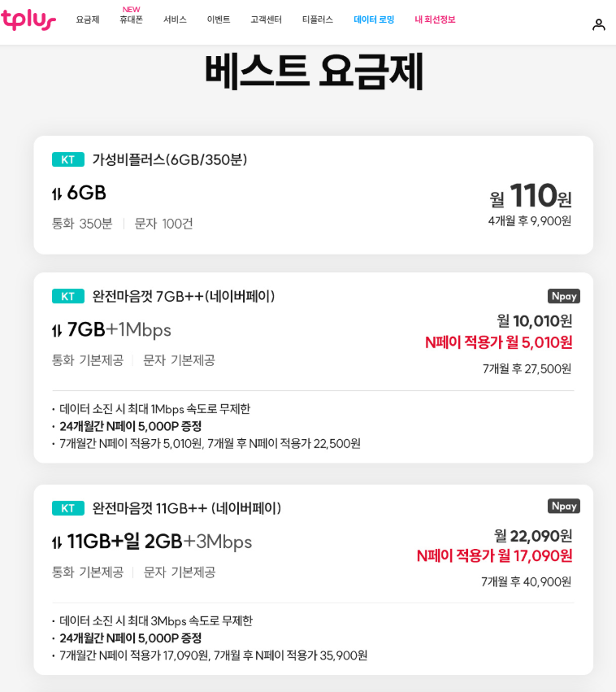Click the data arrows icon beside 7GB+1Mbps

[x=57, y=330]
